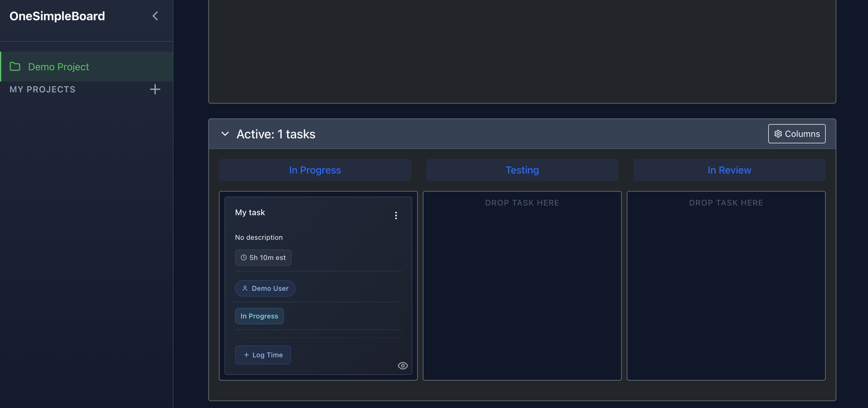868x408 pixels.
Task: Click the user icon inside the Demo User badge
Action: [x=245, y=288]
